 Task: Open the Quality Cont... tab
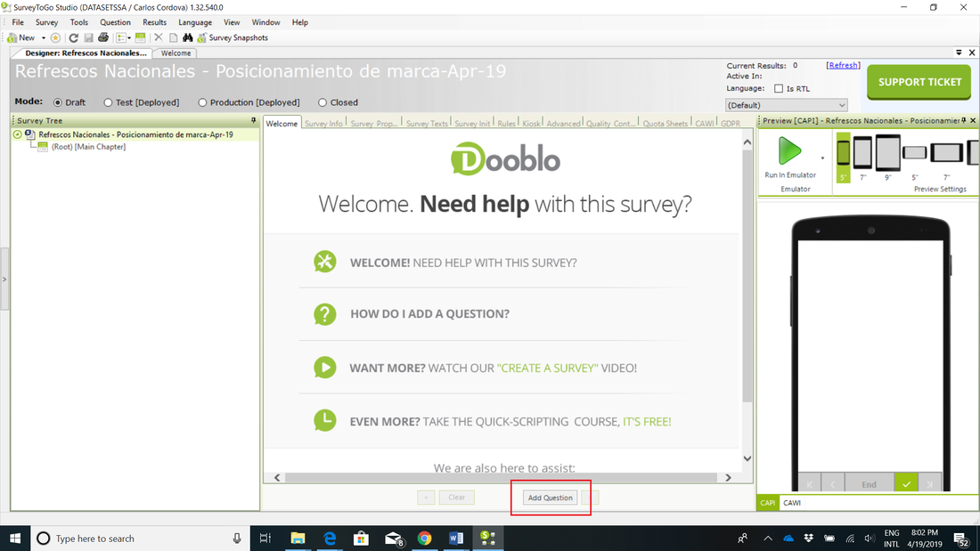coord(610,123)
